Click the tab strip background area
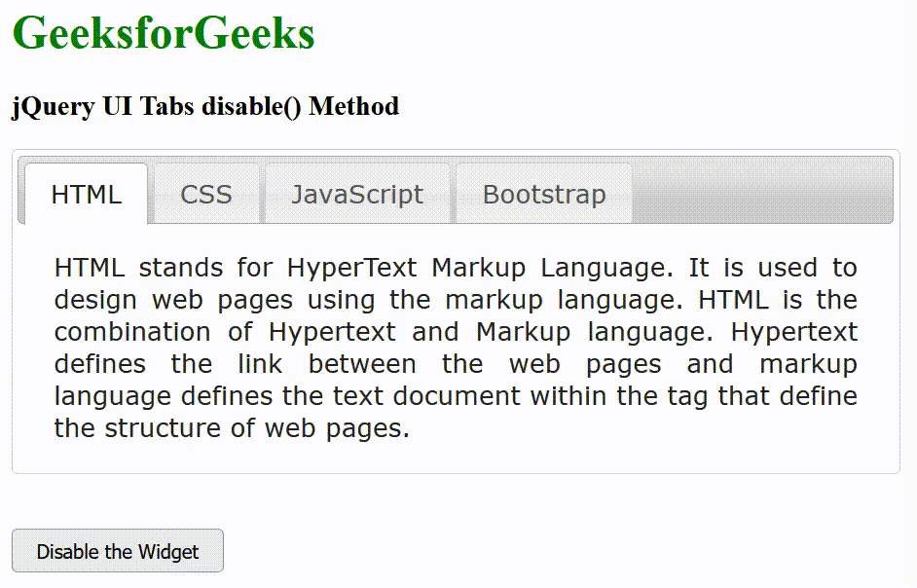Image resolution: width=917 pixels, height=588 pixels. click(x=759, y=190)
